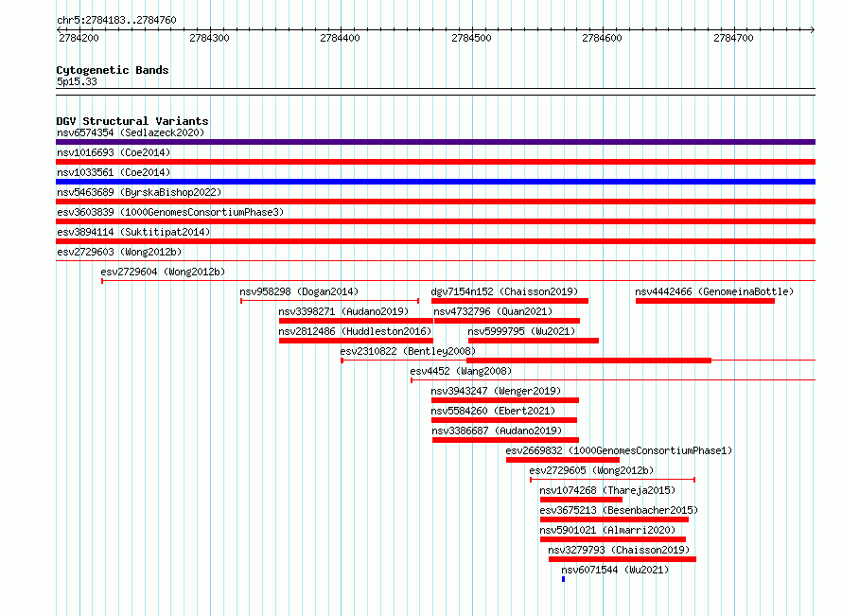Viewport: 842px width, 616px height.
Task: Select esv2729605 (Wong2012b) label
Action: click(x=591, y=470)
